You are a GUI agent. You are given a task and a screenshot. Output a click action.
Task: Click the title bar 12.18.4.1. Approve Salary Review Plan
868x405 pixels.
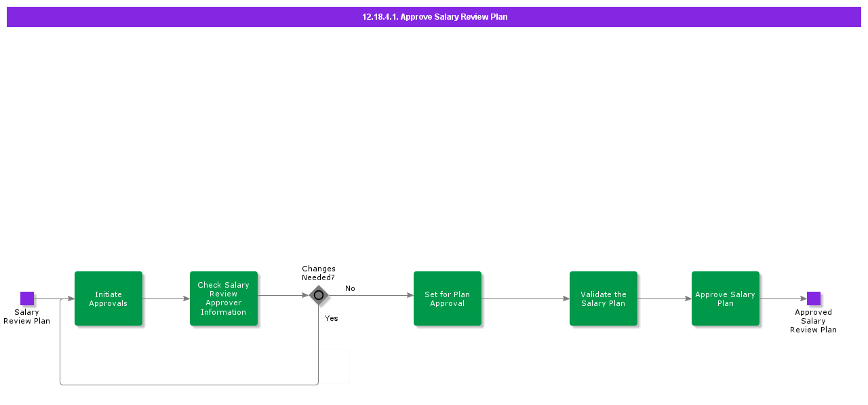coord(434,17)
